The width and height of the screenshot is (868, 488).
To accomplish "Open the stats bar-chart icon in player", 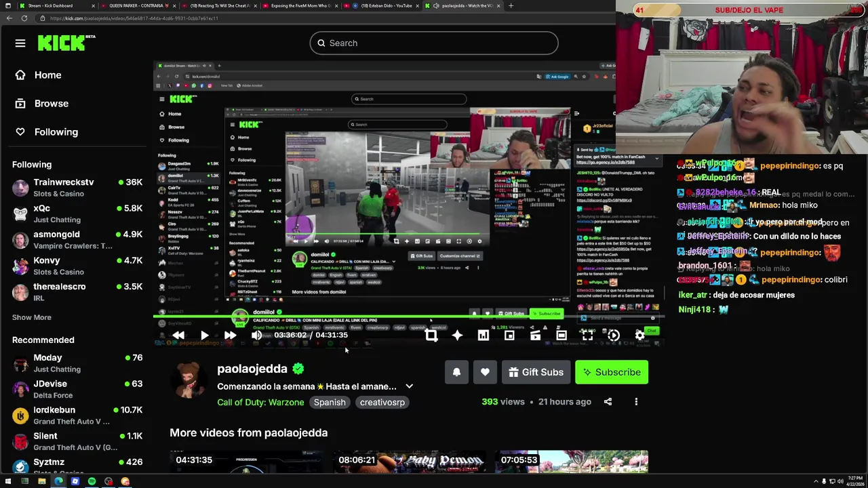I will pyautogui.click(x=483, y=335).
